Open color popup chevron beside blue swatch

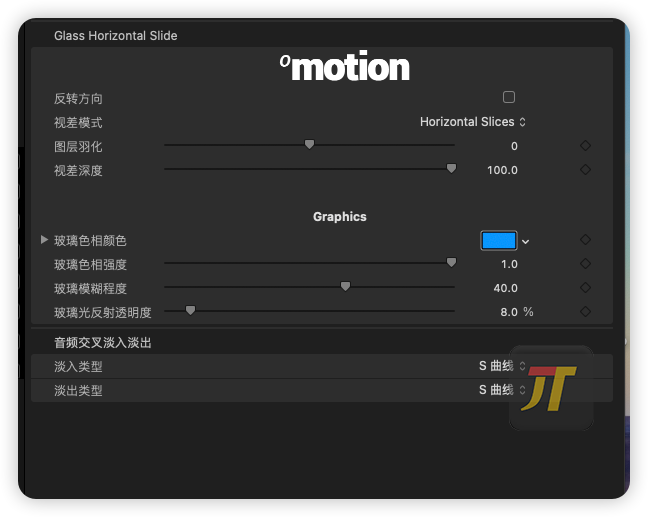coord(525,242)
